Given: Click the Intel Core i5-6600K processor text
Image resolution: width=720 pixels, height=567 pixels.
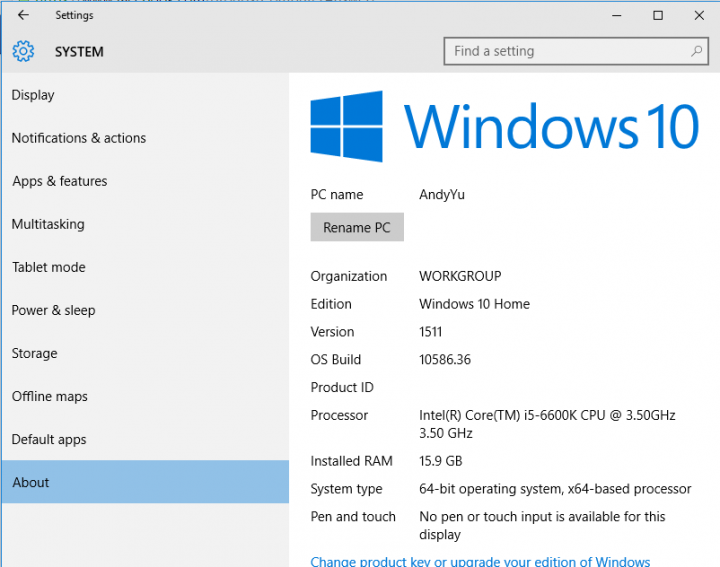Looking at the screenshot, I should (547, 424).
